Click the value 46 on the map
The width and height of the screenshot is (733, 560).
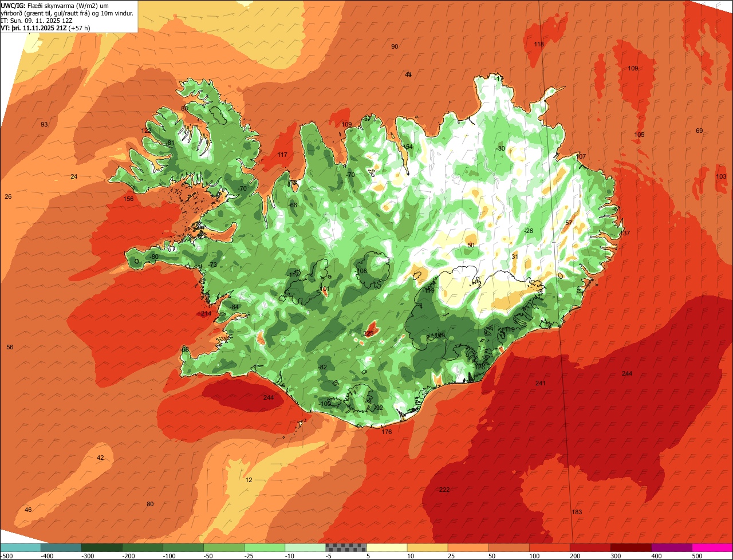click(x=28, y=510)
